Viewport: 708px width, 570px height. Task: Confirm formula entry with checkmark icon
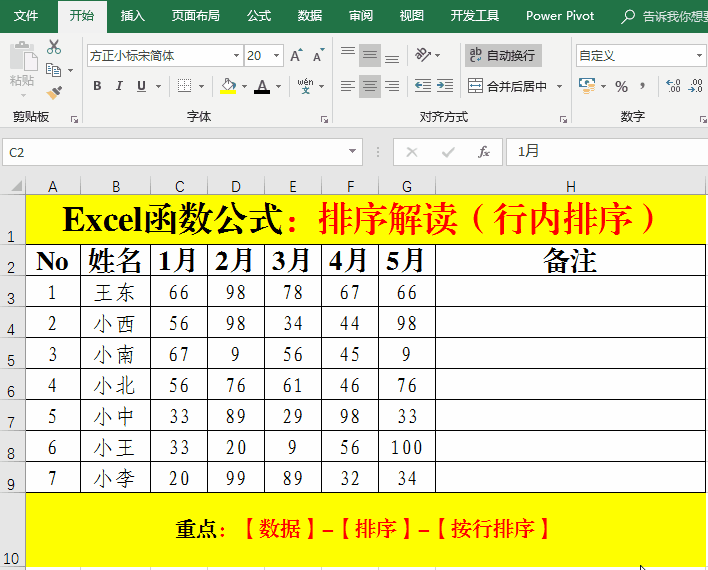(x=448, y=152)
